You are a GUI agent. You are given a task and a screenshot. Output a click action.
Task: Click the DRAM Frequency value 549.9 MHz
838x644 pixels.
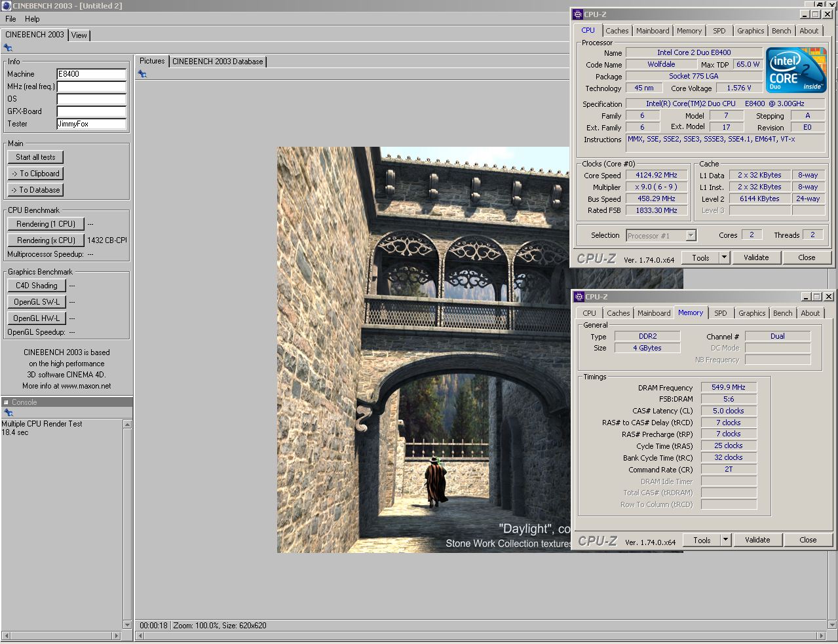[x=729, y=387]
